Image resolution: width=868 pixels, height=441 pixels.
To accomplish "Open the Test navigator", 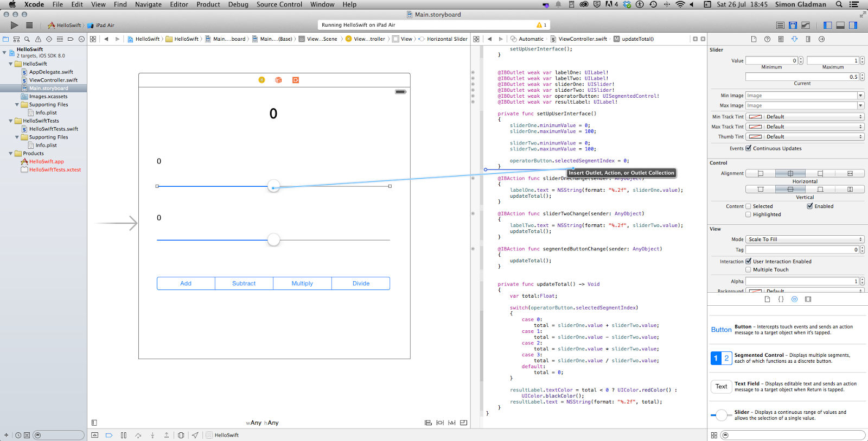I will pyautogui.click(x=49, y=39).
